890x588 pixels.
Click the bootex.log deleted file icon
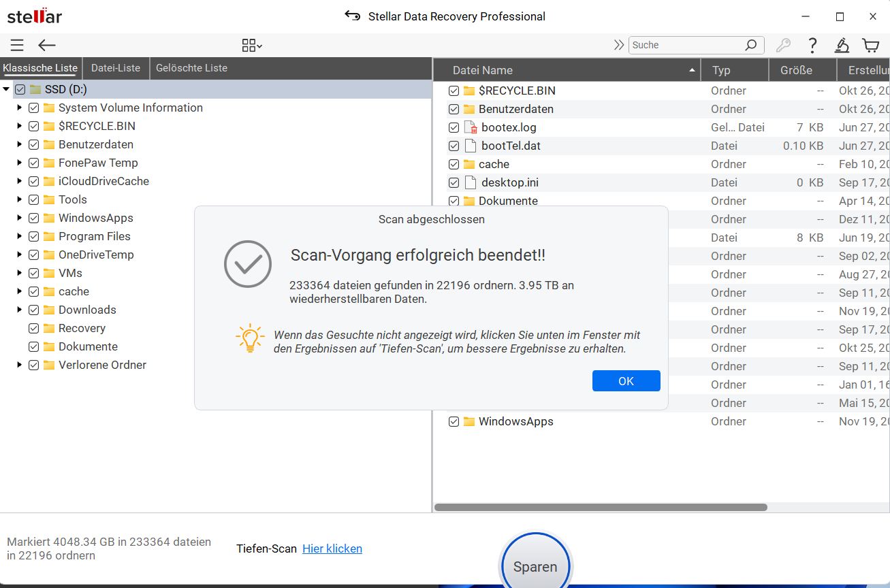pos(470,127)
